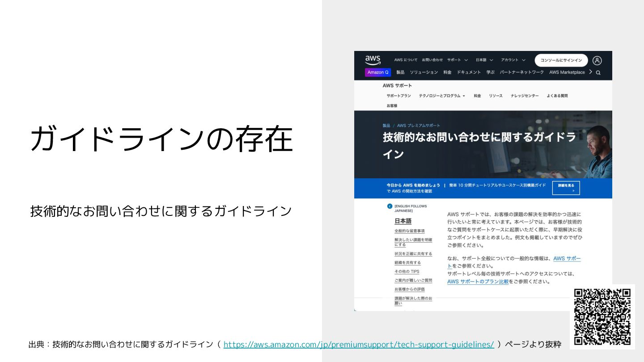644x362 pixels.
Task: Select the サポートプラン tab
Action: [398, 96]
